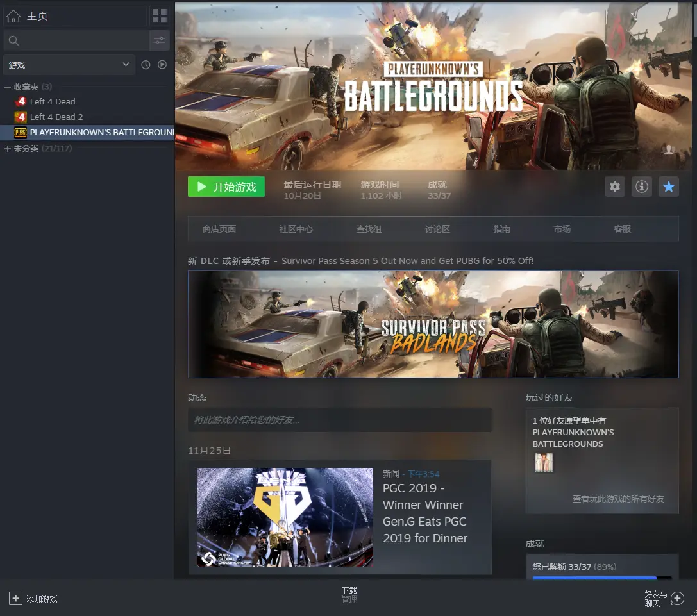
Task: Click the home icon next to 主页
Action: [13, 16]
